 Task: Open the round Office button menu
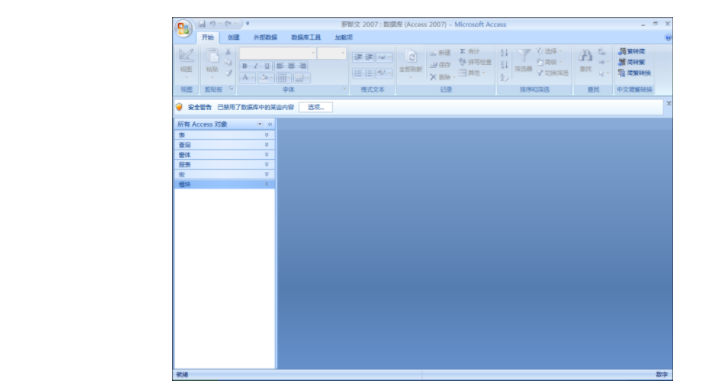183,29
